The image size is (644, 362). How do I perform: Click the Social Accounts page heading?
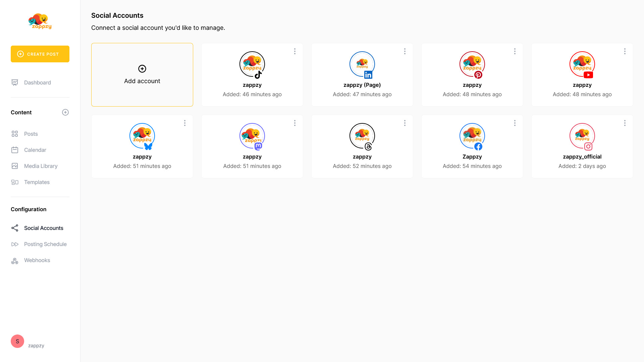coord(117,15)
